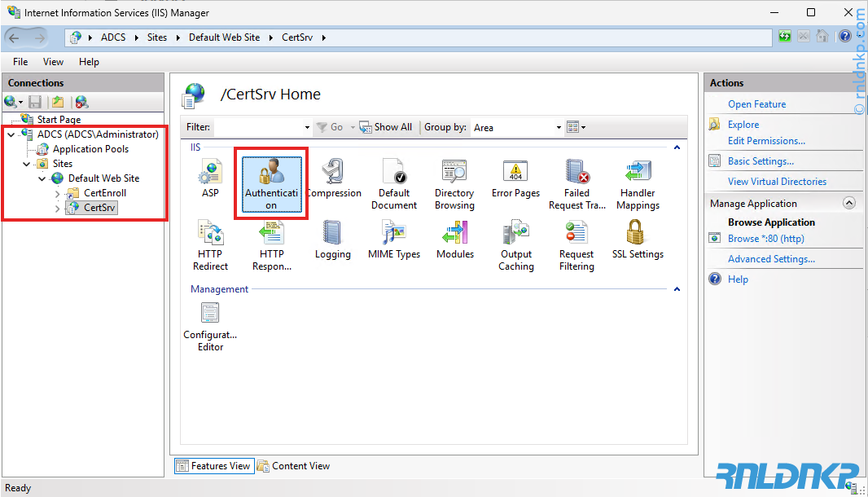This screenshot has width=868, height=497.
Task: Switch to the Content View tab
Action: pyautogui.click(x=294, y=466)
